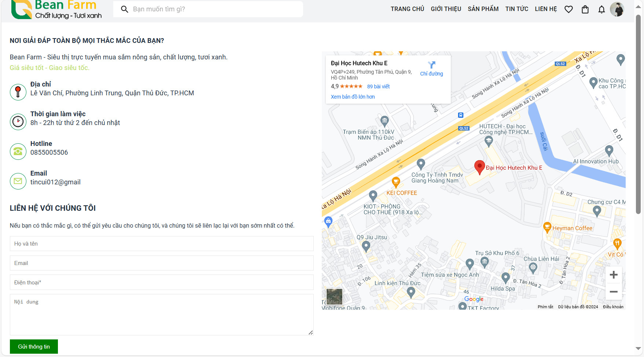Viewport: 644px width, 357px height.
Task: Click the page vertical scrollbar
Action: [x=638, y=114]
